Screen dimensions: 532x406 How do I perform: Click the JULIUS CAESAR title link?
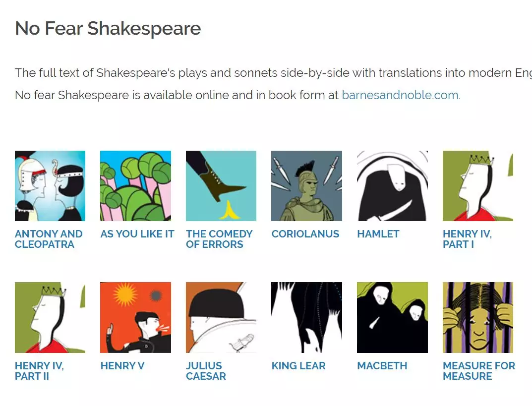point(206,371)
